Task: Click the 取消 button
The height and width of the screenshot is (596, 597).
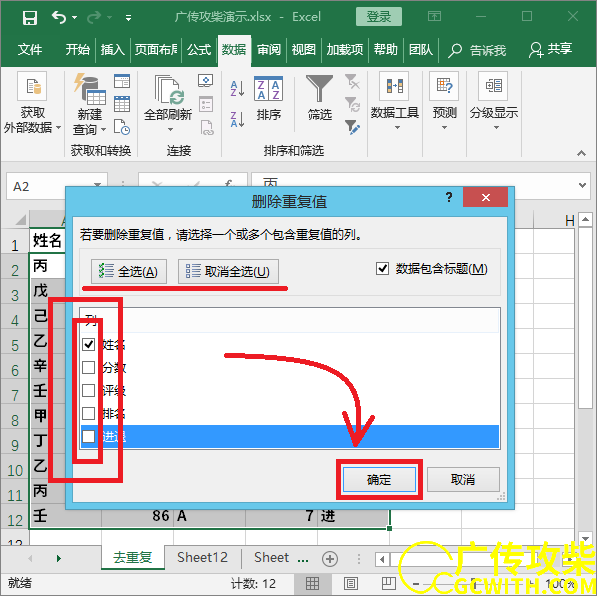Action: [463, 479]
